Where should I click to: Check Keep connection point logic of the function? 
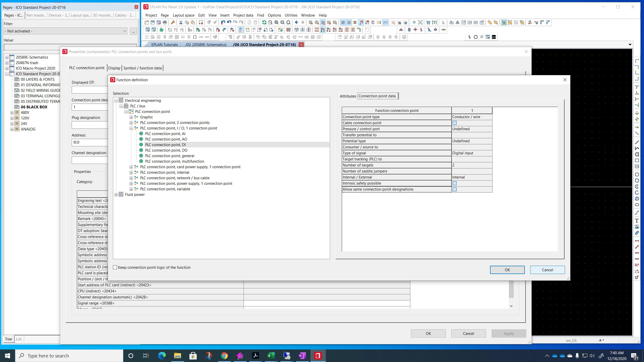click(x=115, y=267)
